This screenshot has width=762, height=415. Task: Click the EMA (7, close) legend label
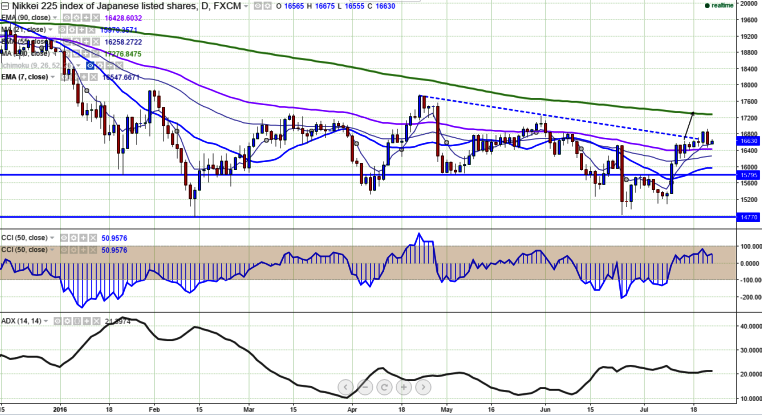(25, 77)
